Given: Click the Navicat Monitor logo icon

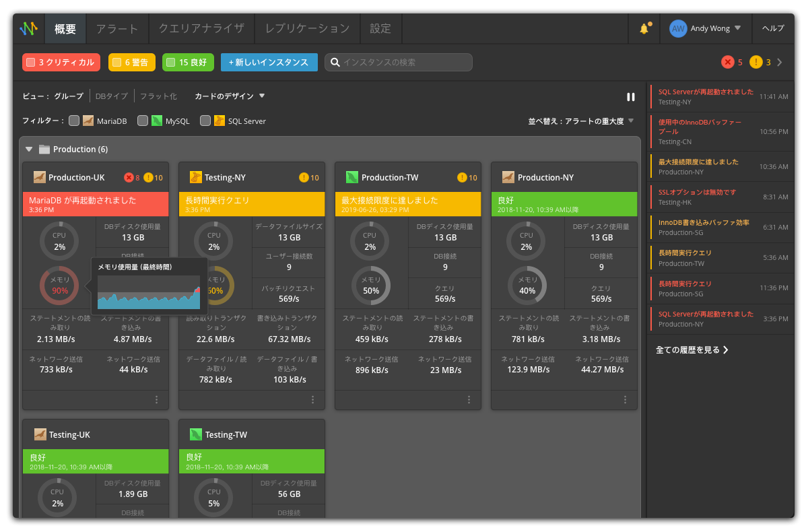Looking at the screenshot, I should 28,28.
